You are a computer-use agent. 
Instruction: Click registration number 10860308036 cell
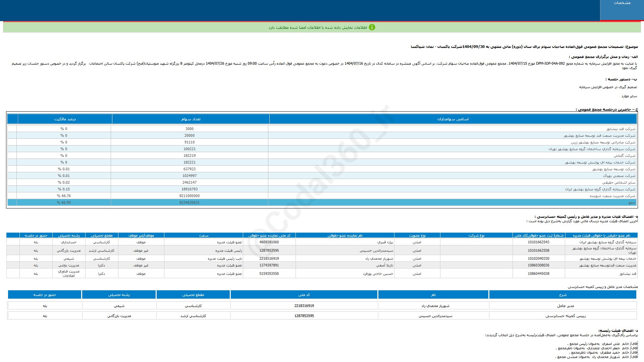pos(538,265)
